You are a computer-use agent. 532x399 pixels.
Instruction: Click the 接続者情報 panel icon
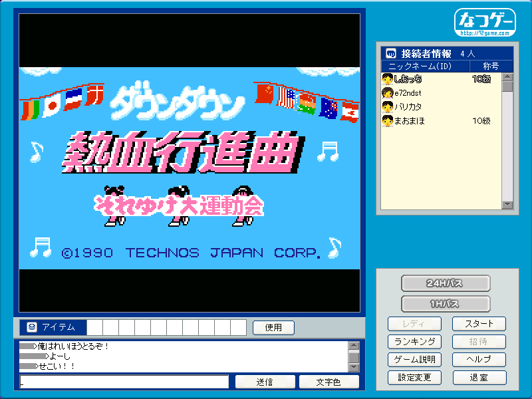[x=391, y=54]
